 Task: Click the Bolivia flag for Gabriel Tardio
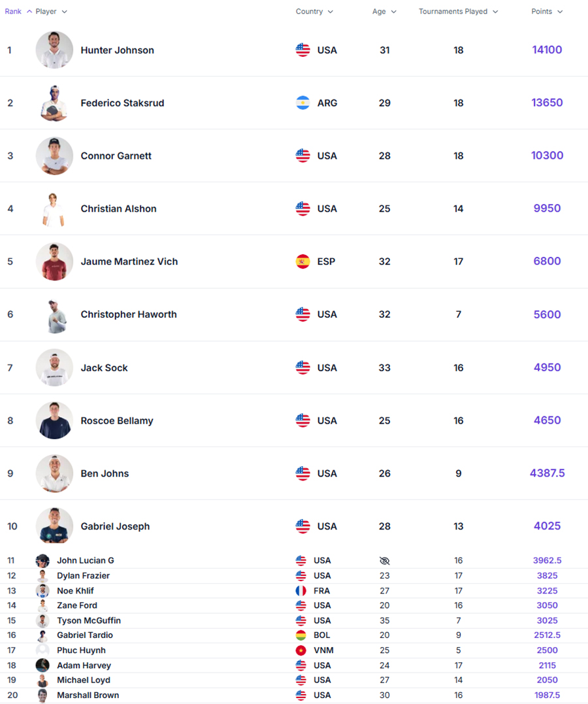click(301, 635)
